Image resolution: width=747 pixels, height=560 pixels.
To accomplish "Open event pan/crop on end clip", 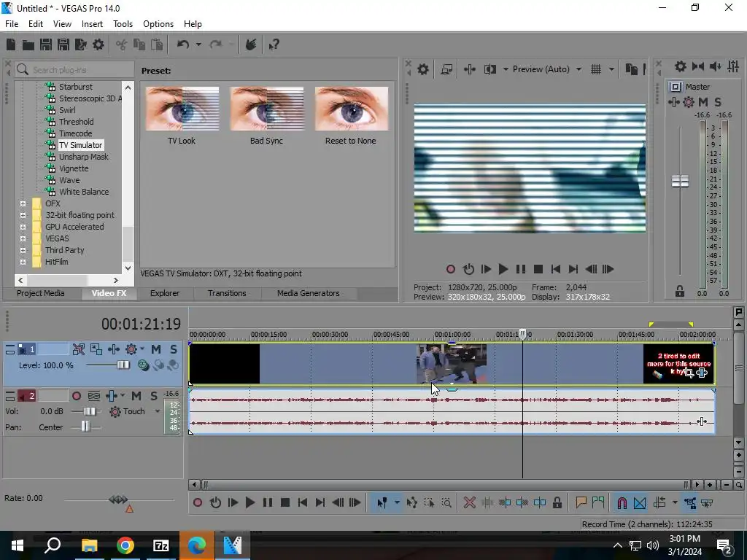I will [x=689, y=373].
